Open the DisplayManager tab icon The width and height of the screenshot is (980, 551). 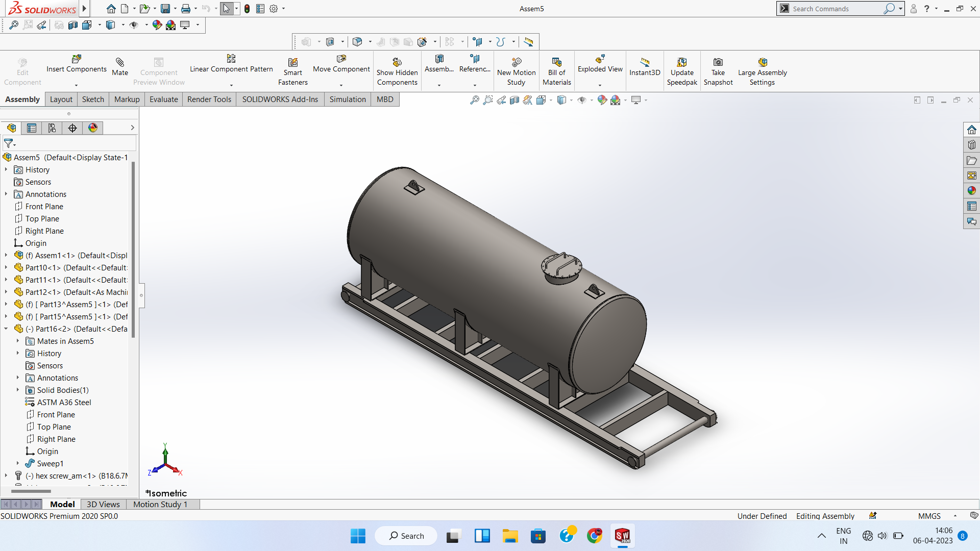coord(92,128)
